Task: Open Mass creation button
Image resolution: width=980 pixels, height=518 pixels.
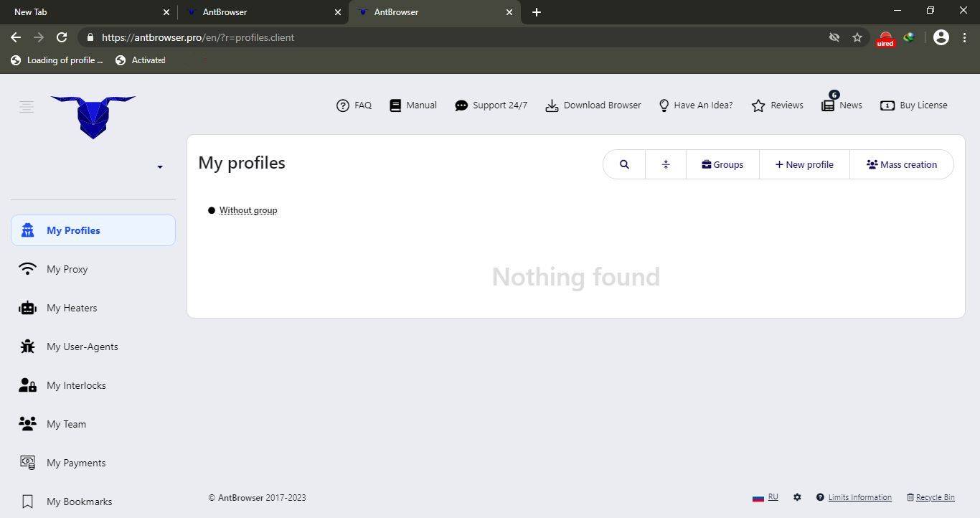Action: click(902, 164)
